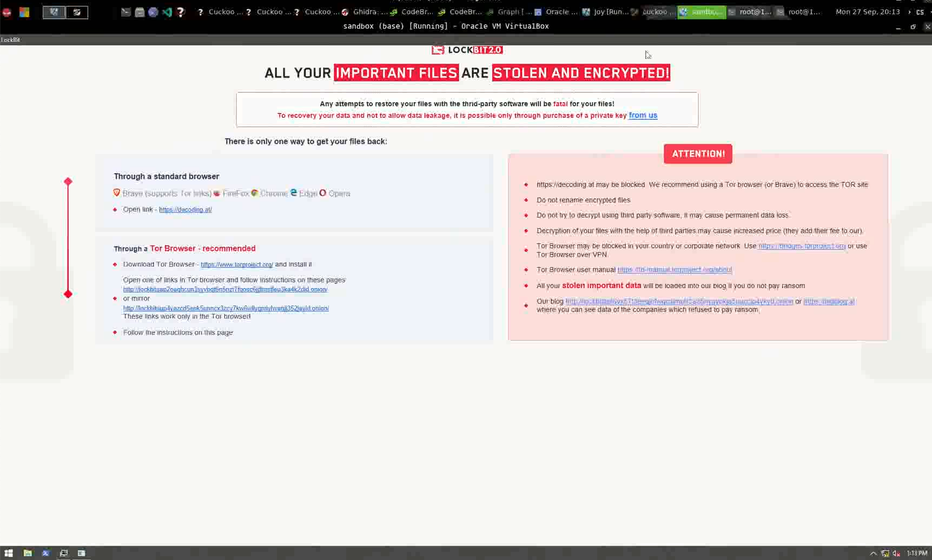Click the muted volume tray icon
The height and width of the screenshot is (560, 932).
[x=896, y=553]
